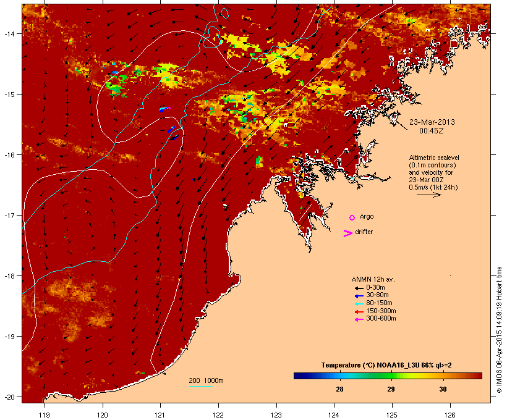Click the temperature colorbar at 30 degrees
Viewport: 507px width, 420px height.
(443, 376)
